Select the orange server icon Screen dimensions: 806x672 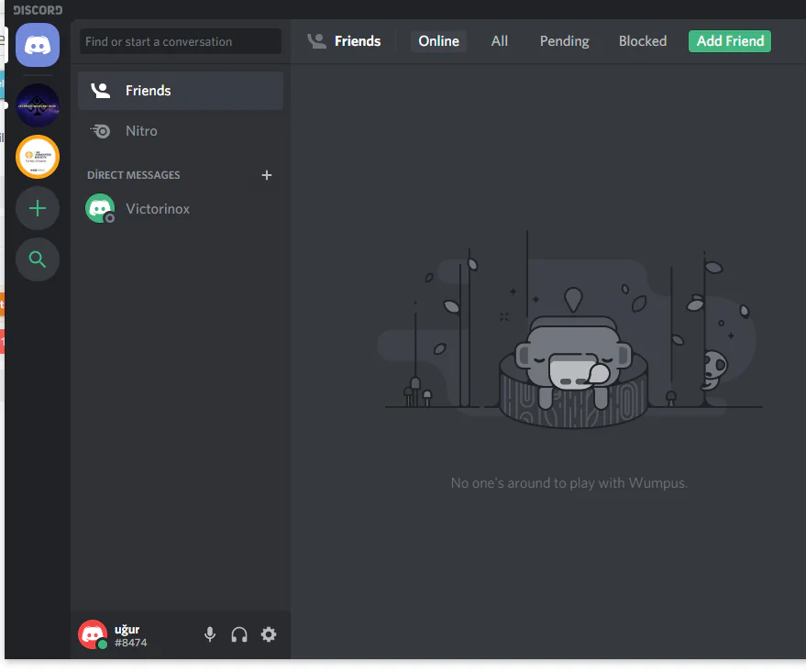pyautogui.click(x=37, y=156)
